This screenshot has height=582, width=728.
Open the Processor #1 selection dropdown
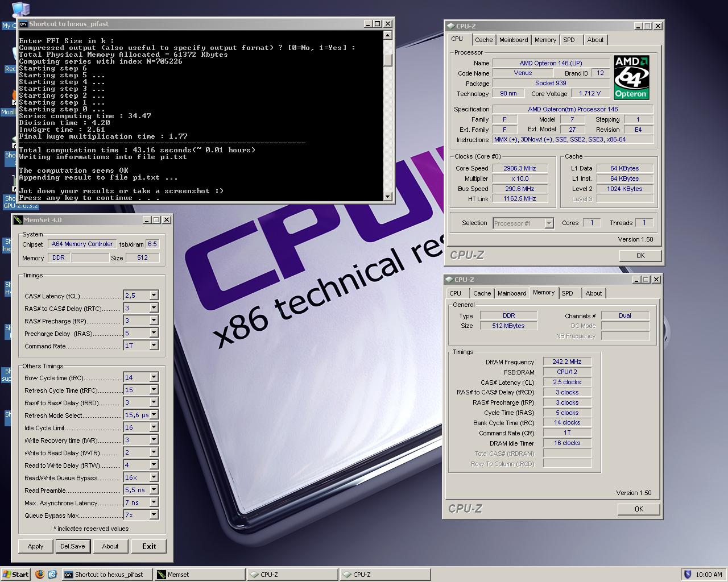point(549,223)
